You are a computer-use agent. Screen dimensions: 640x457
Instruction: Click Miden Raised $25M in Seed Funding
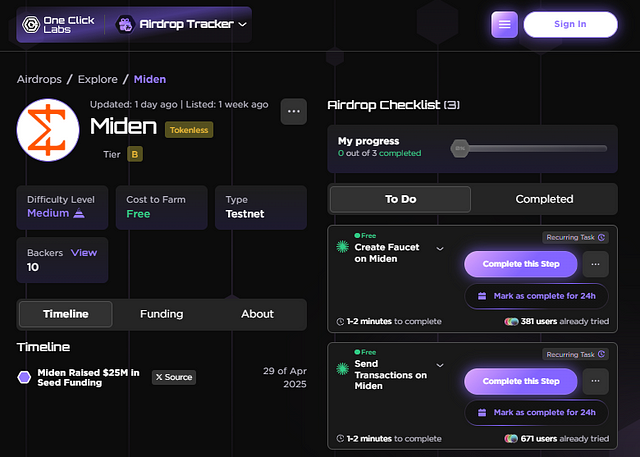click(x=88, y=377)
